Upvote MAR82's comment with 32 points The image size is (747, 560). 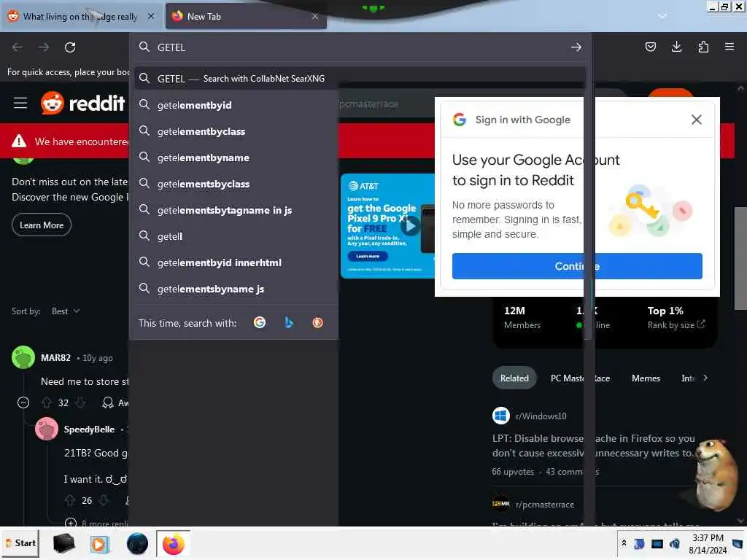pos(46,402)
